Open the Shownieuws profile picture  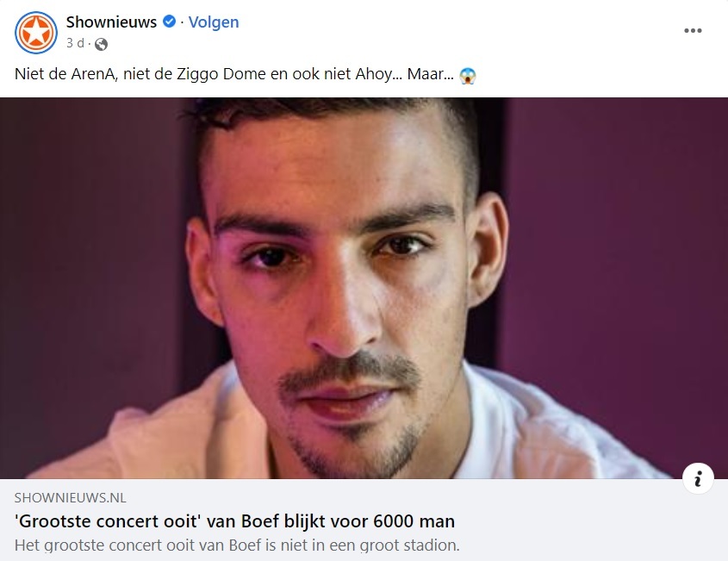tap(36, 33)
